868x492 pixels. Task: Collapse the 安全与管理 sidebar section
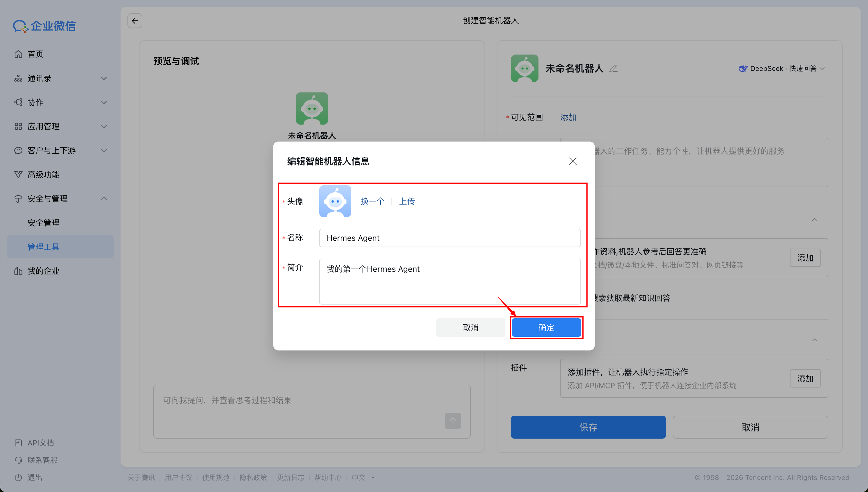click(104, 199)
